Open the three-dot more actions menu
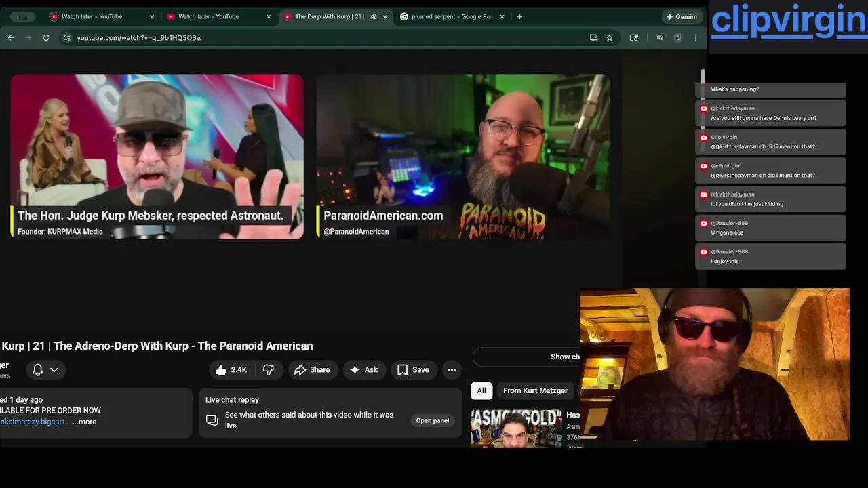This screenshot has width=868, height=488. (452, 370)
